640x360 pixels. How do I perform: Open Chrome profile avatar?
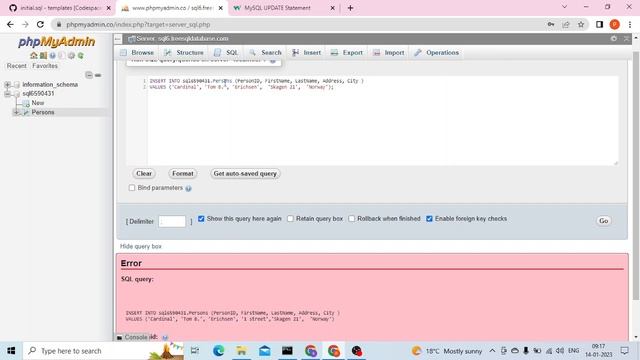[614, 24]
